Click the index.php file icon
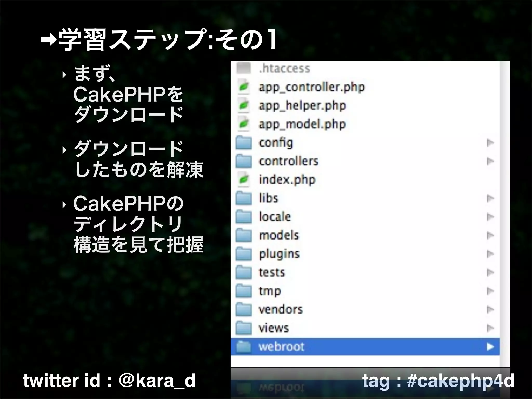Viewport: 532px width, 399px height. [244, 179]
